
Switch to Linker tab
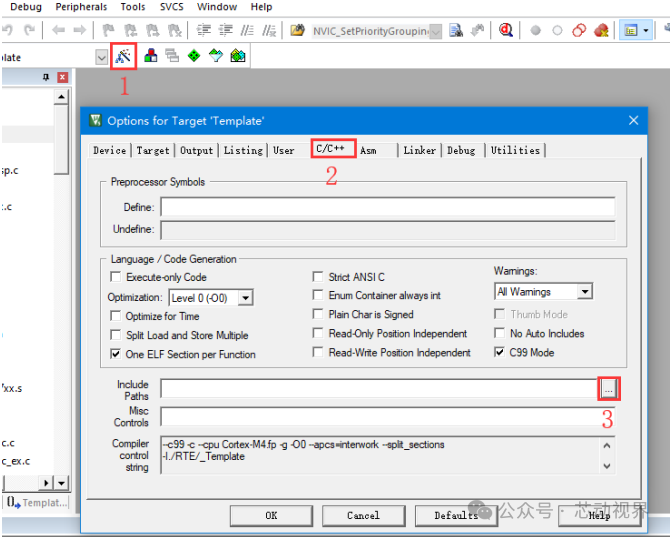(x=420, y=150)
